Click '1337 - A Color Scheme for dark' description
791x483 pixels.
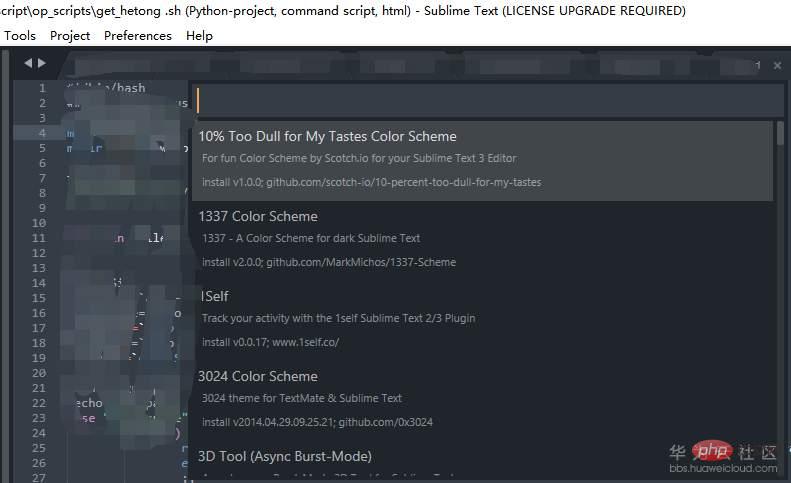click(x=311, y=238)
